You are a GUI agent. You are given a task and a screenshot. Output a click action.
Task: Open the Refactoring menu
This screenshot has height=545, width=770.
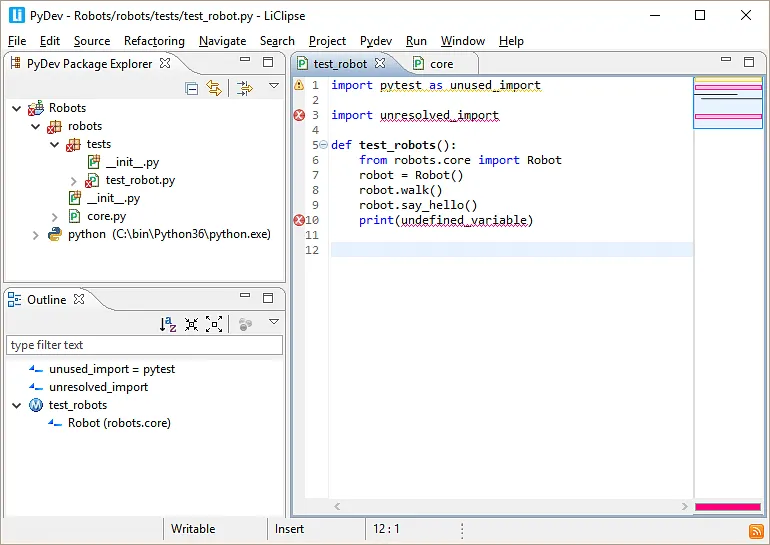pos(154,41)
